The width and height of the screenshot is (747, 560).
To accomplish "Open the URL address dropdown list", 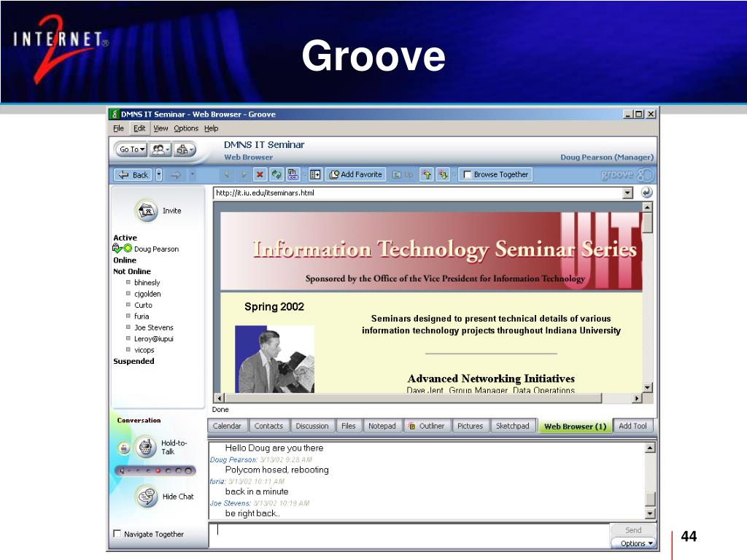I will click(628, 192).
